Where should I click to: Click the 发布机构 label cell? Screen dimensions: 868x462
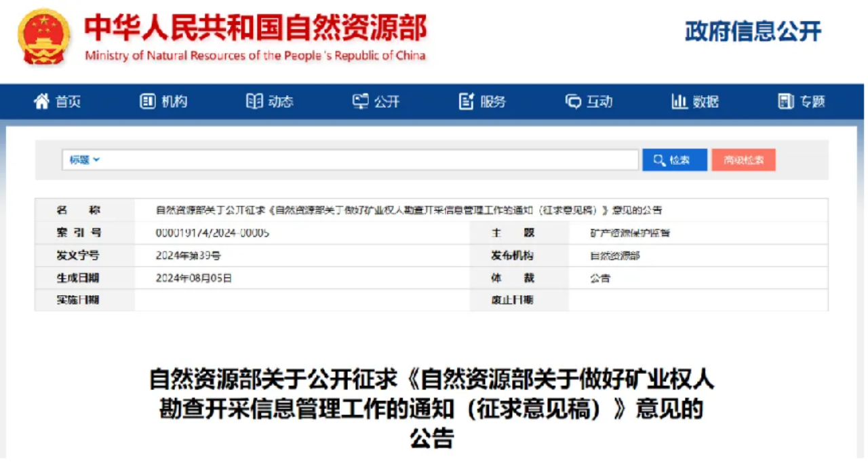519,256
